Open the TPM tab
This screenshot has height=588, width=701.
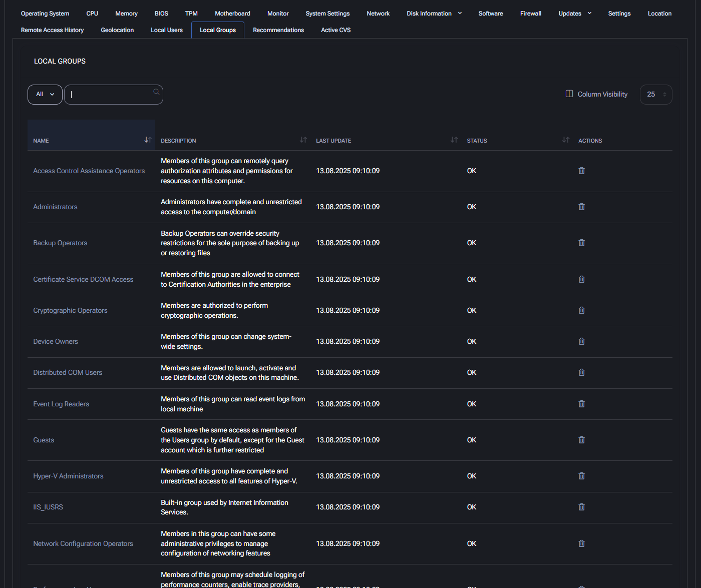[191, 14]
